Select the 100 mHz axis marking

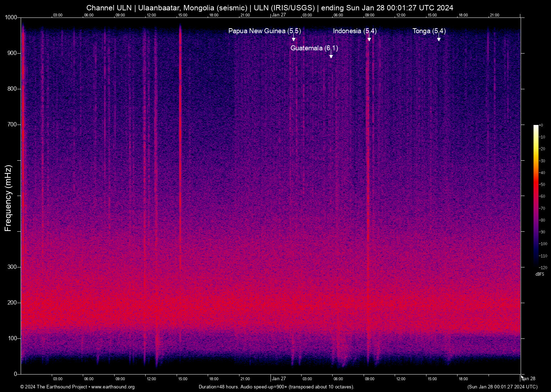[13, 338]
